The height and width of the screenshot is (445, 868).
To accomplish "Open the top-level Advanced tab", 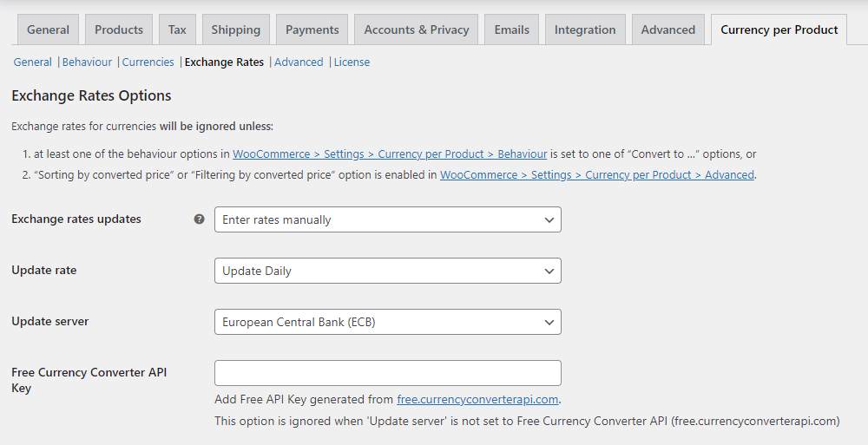I will [x=667, y=29].
